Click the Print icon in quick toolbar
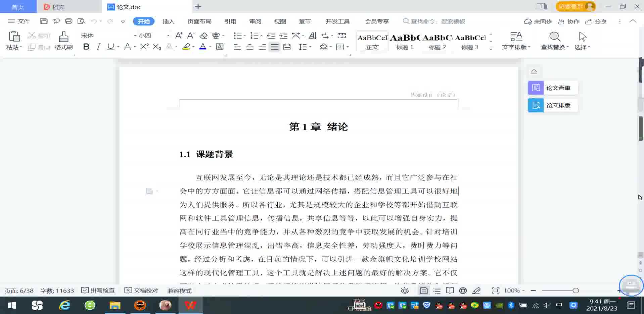The image size is (644, 314). 68,21
